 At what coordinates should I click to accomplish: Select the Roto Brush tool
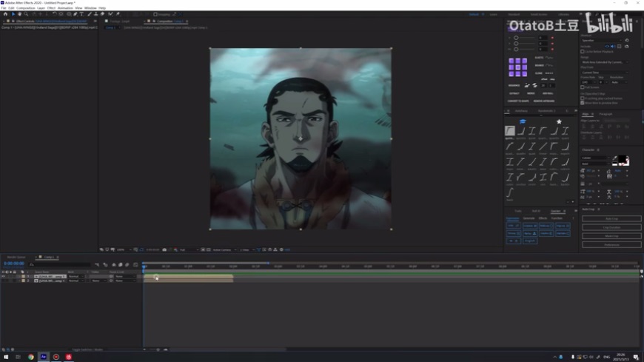click(110, 14)
